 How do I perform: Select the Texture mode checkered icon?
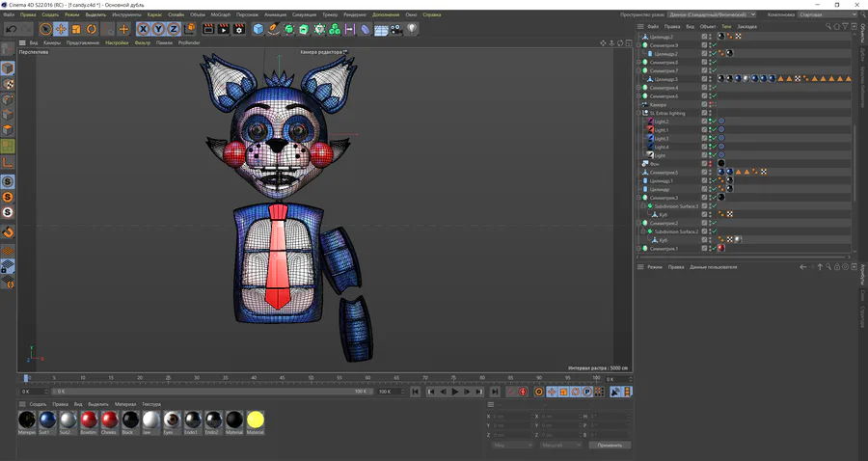8,84
